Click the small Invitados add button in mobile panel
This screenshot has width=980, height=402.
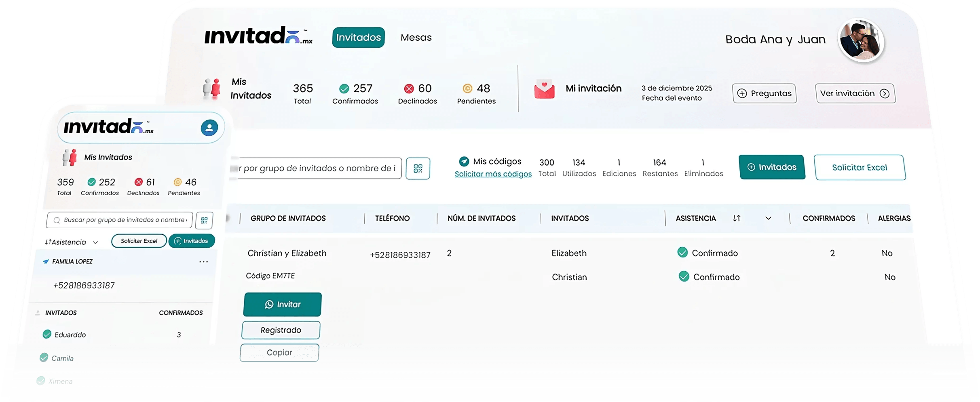coord(192,241)
